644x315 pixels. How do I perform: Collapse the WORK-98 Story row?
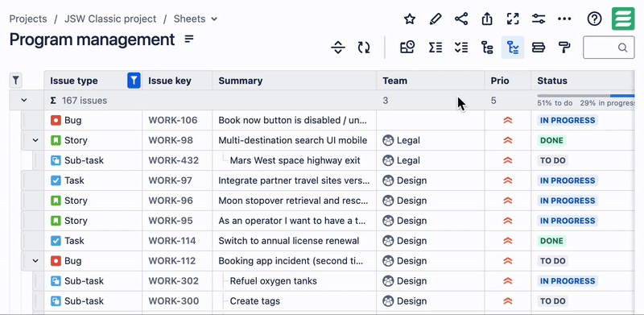point(35,140)
